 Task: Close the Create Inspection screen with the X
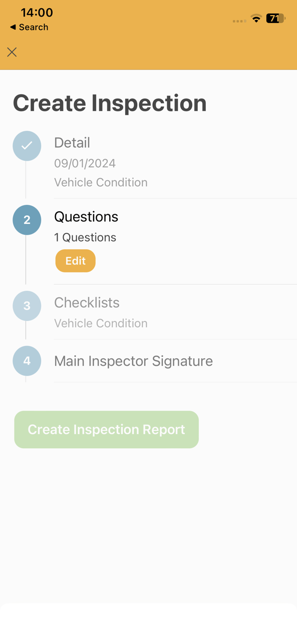12,52
